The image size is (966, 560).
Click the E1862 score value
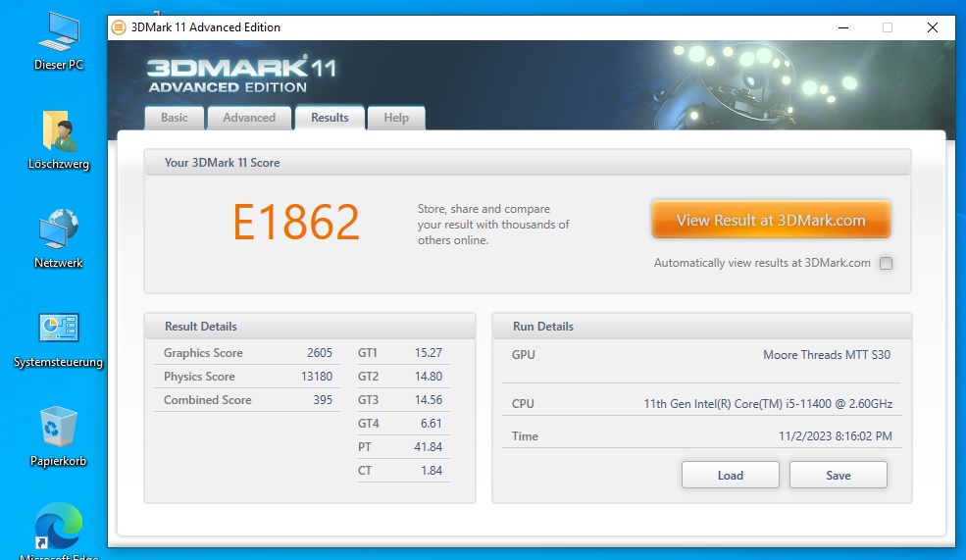296,223
